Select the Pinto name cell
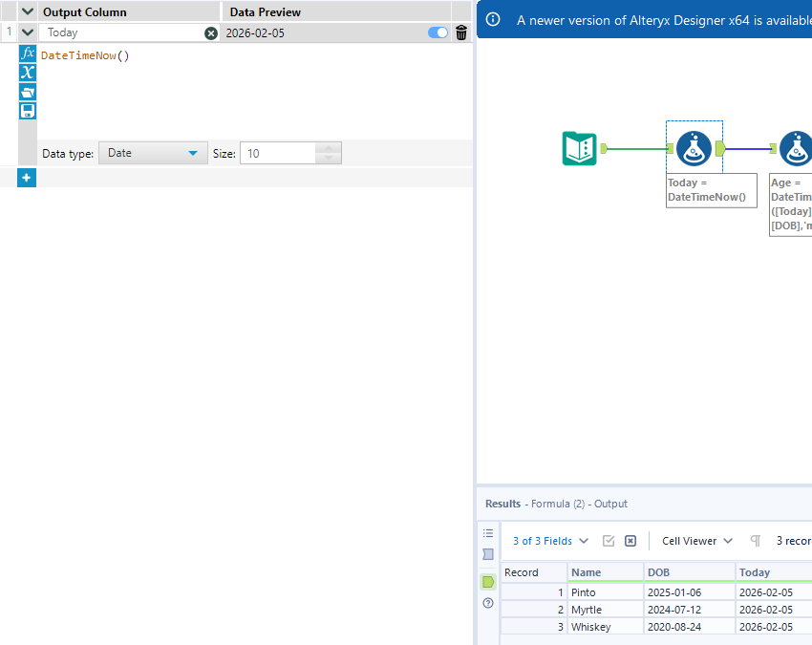 (606, 592)
